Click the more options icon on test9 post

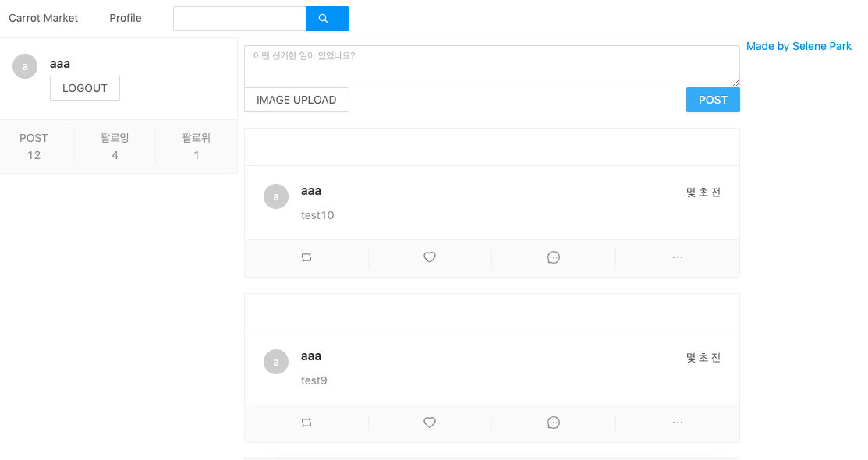coord(677,423)
